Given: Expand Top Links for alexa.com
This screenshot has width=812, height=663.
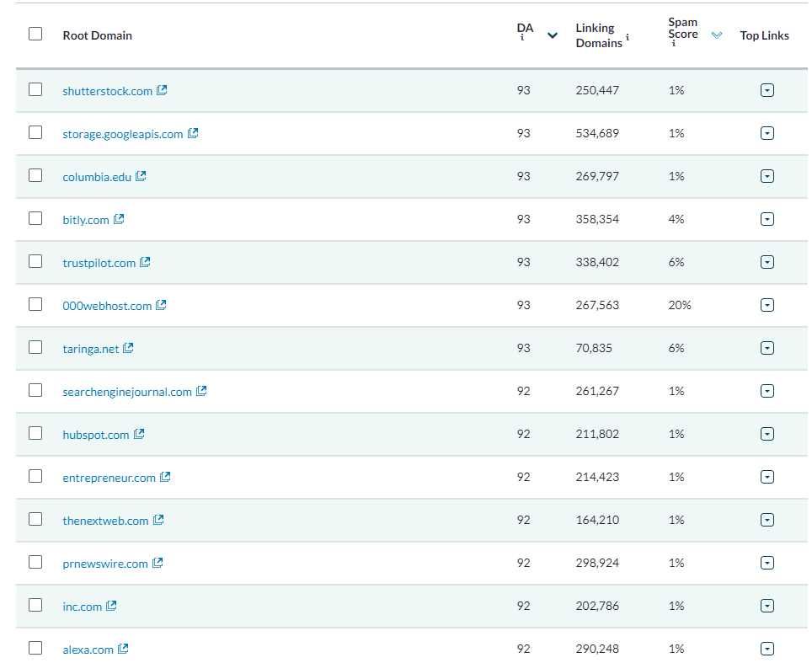Looking at the screenshot, I should coord(767,649).
